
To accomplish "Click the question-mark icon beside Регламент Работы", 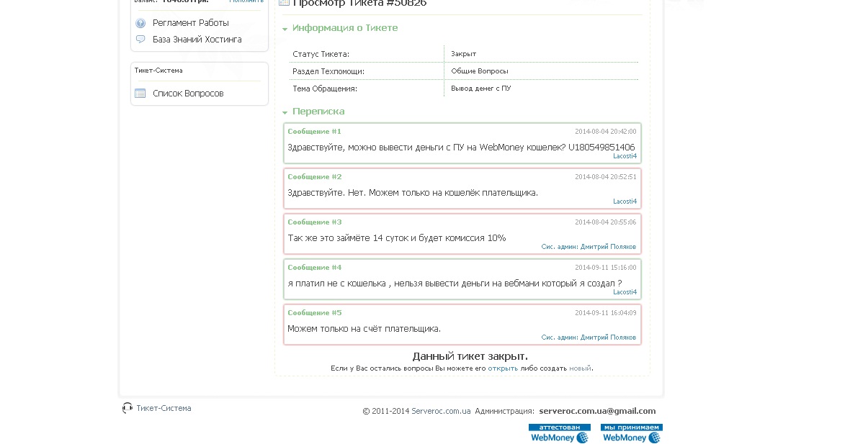I will (x=140, y=23).
